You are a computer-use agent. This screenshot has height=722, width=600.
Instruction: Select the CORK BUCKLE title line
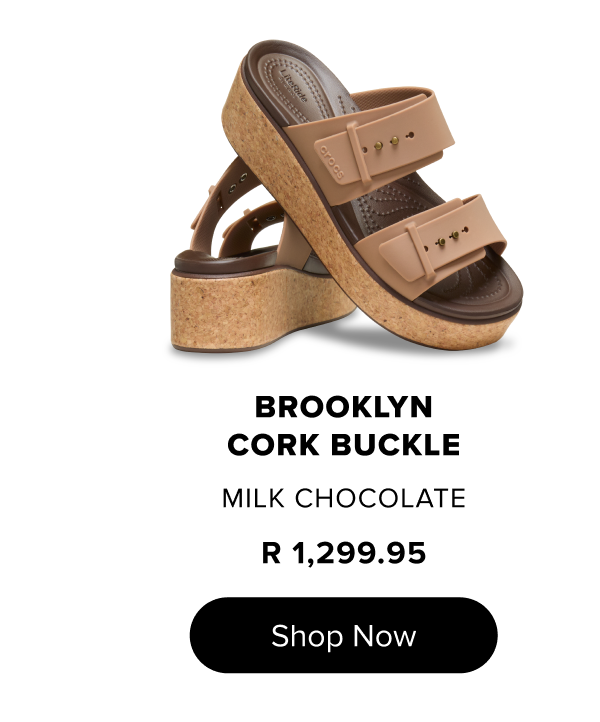tap(344, 445)
